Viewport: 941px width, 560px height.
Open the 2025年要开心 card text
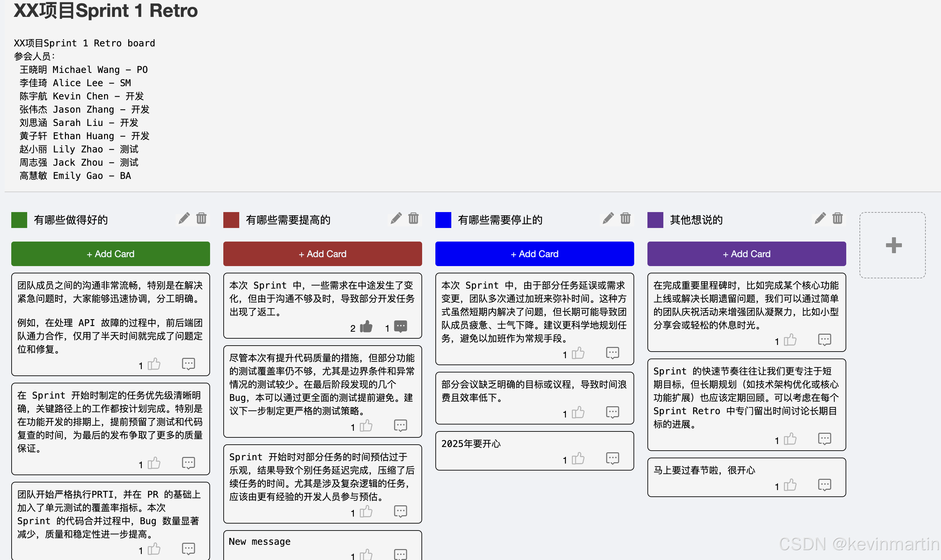click(471, 444)
